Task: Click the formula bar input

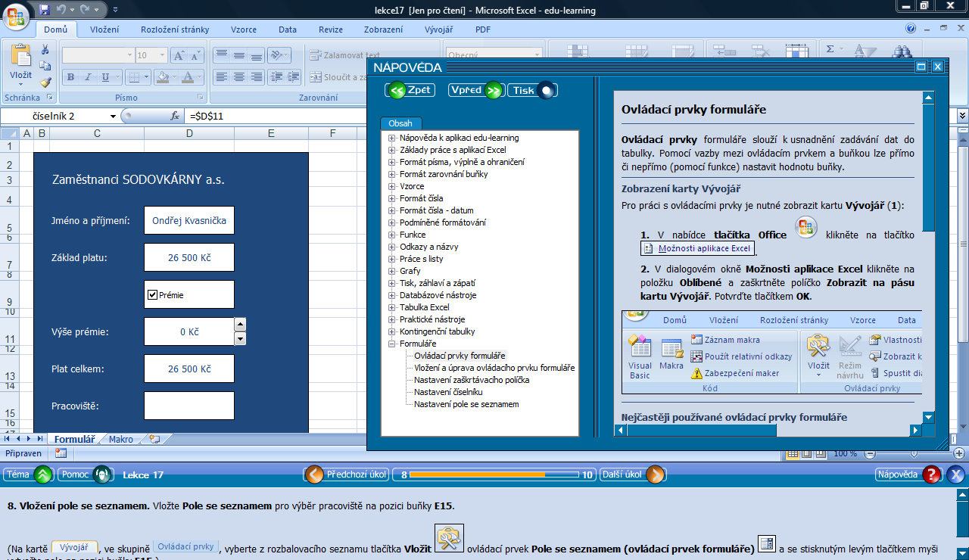Action: 569,116
